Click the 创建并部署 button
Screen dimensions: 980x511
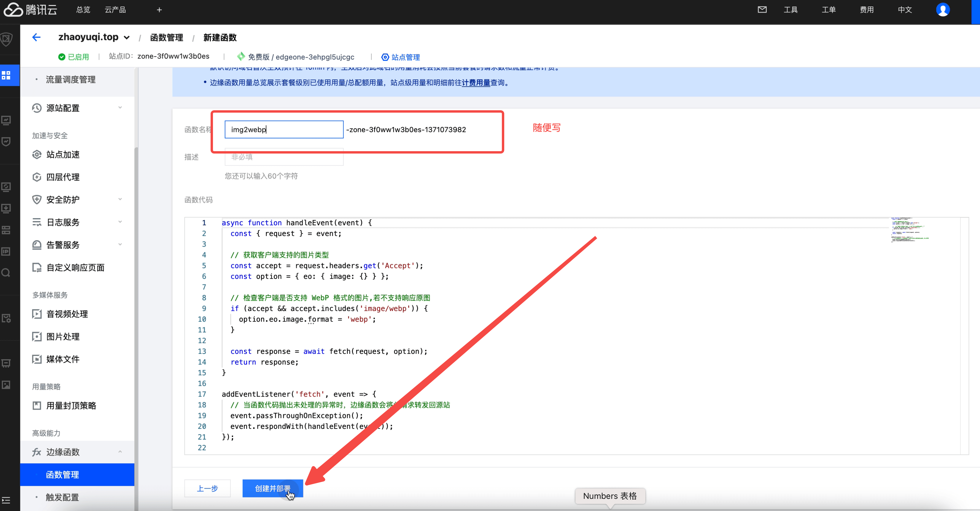[x=273, y=488]
